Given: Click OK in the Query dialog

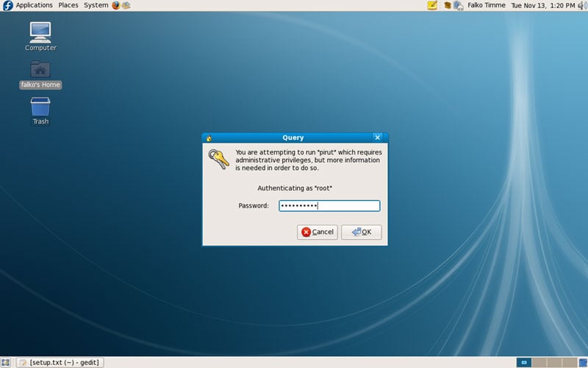Looking at the screenshot, I should (x=362, y=232).
